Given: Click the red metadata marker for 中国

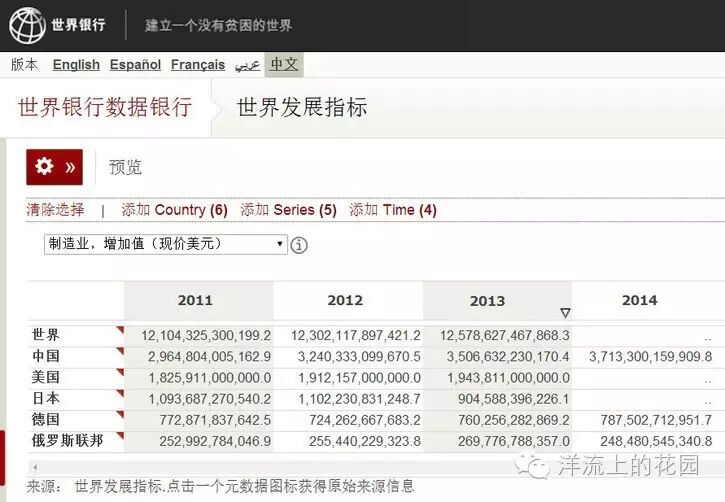Looking at the screenshot, I should tap(120, 351).
